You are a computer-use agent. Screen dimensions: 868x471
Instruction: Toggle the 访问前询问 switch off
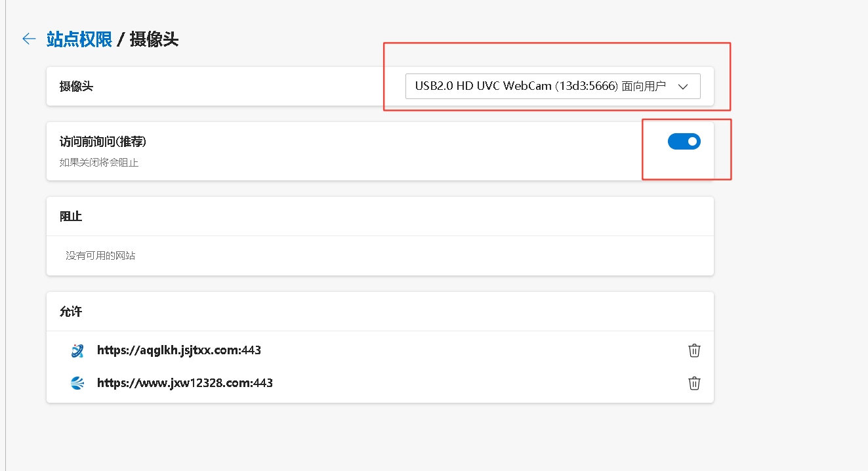(684, 141)
